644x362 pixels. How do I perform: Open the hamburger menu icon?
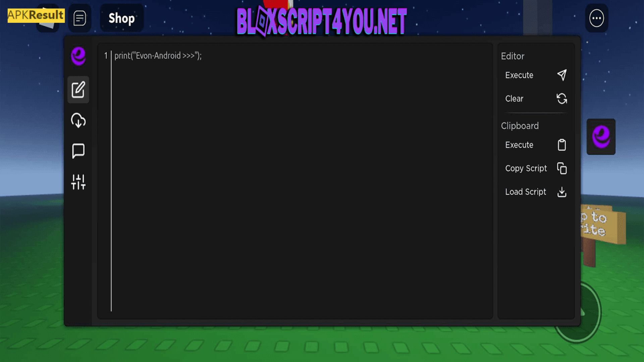tap(79, 18)
